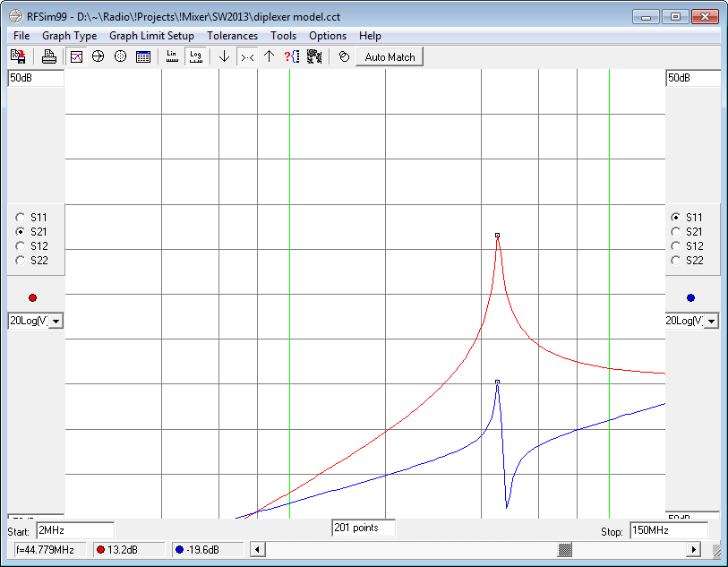Image resolution: width=728 pixels, height=567 pixels.
Task: Select the Smith chart display icon
Action: [x=98, y=56]
